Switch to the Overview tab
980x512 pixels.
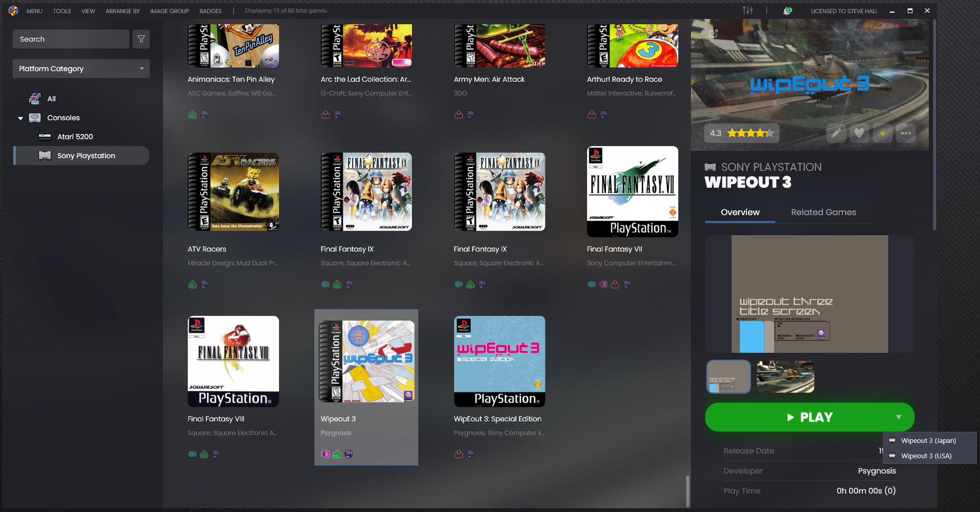[741, 212]
